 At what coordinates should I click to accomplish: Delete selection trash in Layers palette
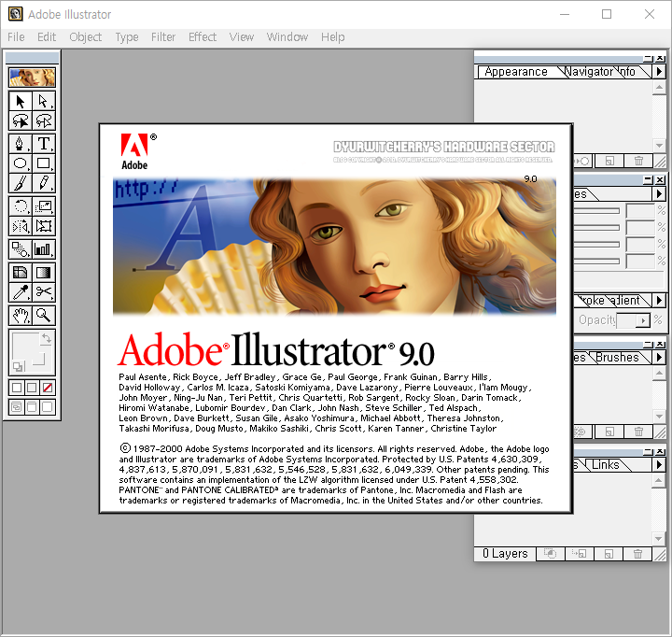[x=637, y=554]
